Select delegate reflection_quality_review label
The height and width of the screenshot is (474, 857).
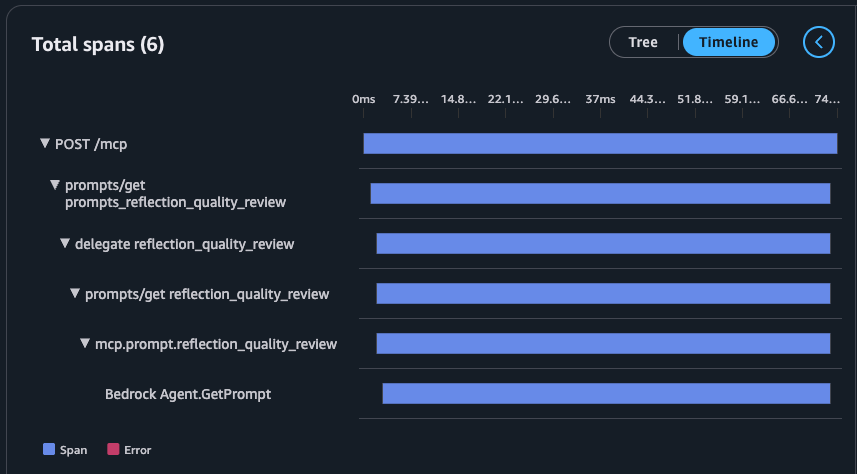[184, 244]
